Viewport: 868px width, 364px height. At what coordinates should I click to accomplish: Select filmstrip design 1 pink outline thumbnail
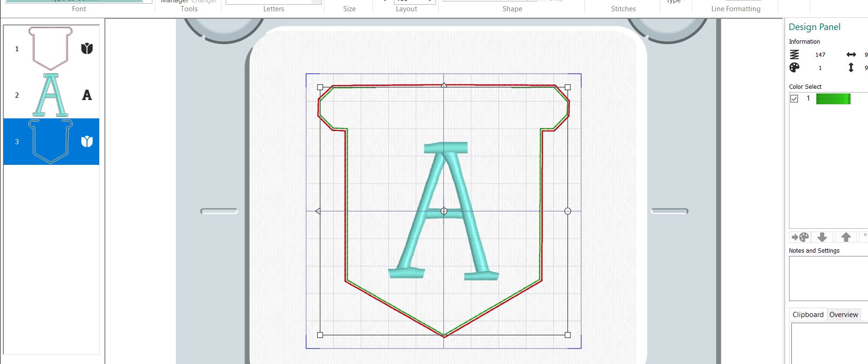pos(50,48)
